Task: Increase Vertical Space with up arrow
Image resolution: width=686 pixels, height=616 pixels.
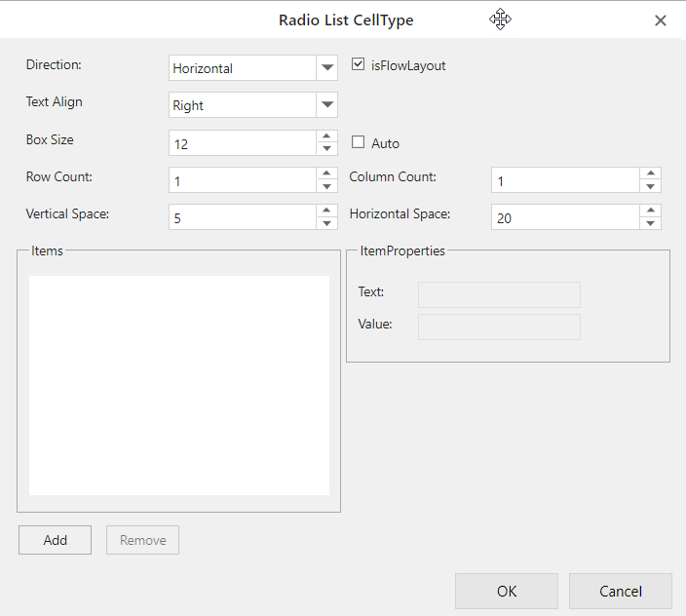Action: pos(326,211)
